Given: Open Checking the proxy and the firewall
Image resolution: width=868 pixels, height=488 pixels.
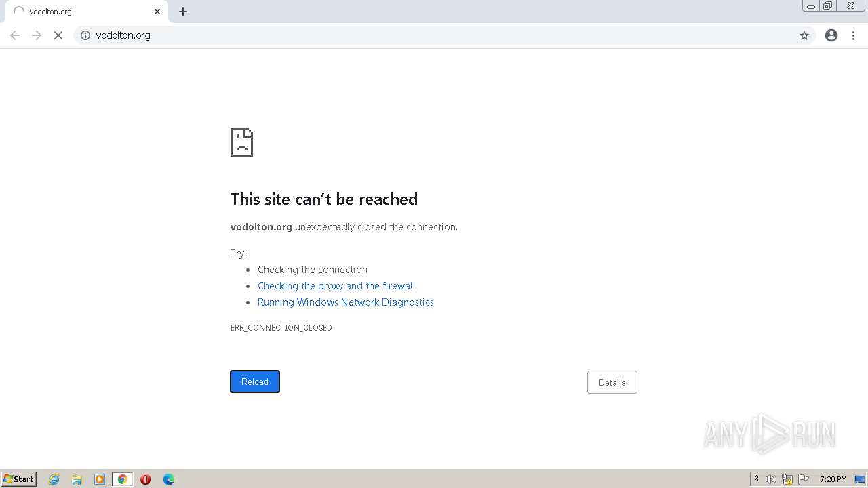Looking at the screenshot, I should (x=336, y=286).
